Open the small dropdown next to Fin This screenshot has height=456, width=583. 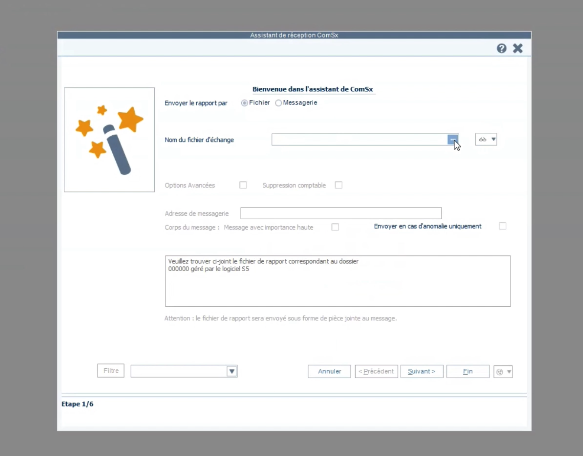(x=503, y=372)
